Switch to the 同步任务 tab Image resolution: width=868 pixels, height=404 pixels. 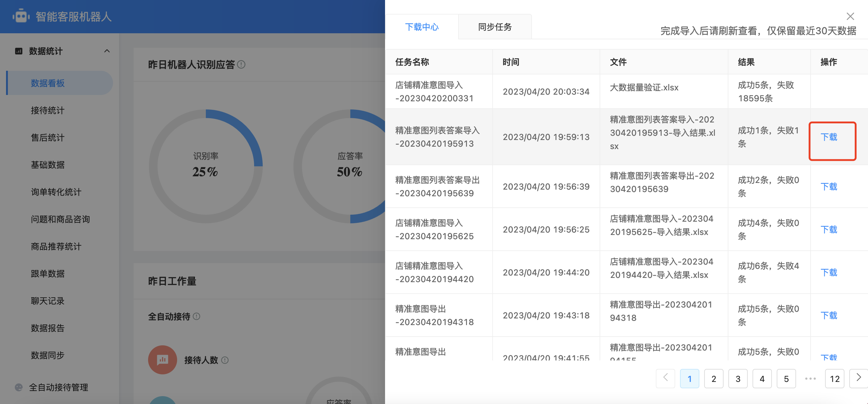[x=495, y=27]
